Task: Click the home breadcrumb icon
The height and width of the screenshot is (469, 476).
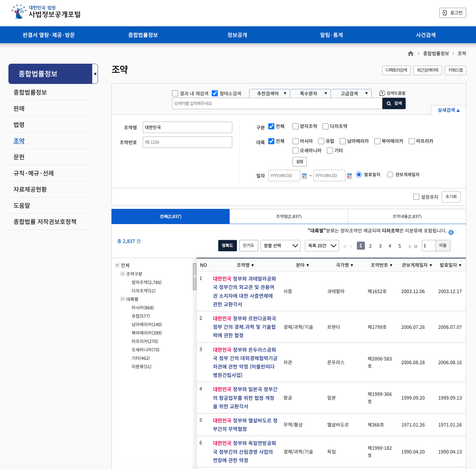Action: point(411,54)
